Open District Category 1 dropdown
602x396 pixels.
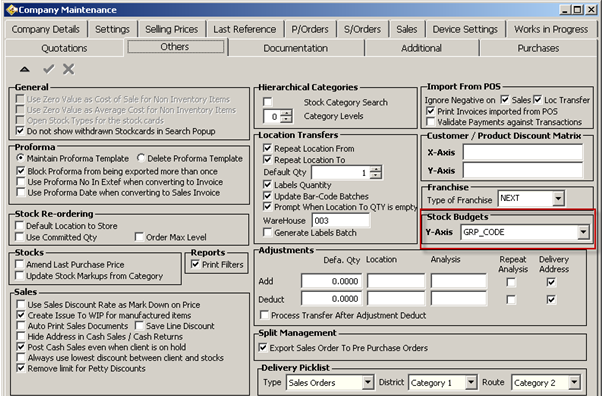pyautogui.click(x=471, y=382)
